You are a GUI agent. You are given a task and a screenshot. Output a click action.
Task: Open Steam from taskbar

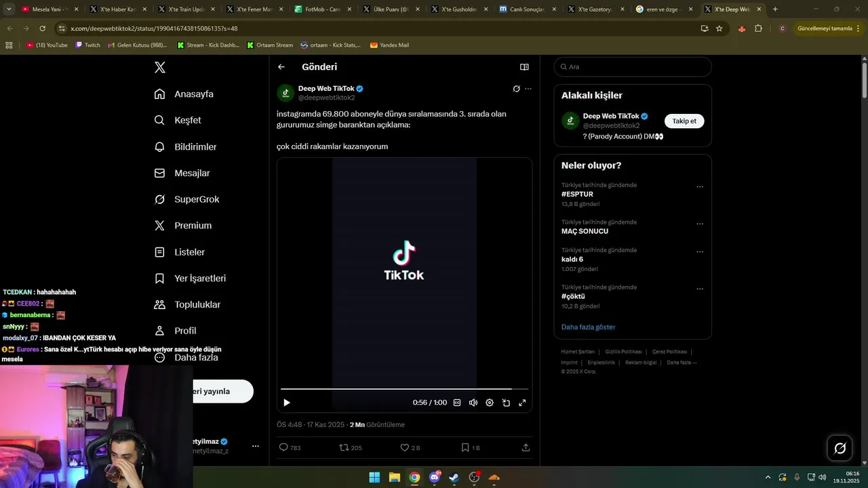click(x=454, y=477)
